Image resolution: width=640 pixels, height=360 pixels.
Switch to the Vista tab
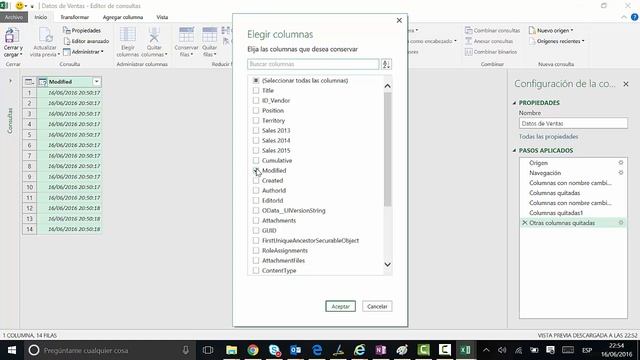pyautogui.click(x=162, y=17)
